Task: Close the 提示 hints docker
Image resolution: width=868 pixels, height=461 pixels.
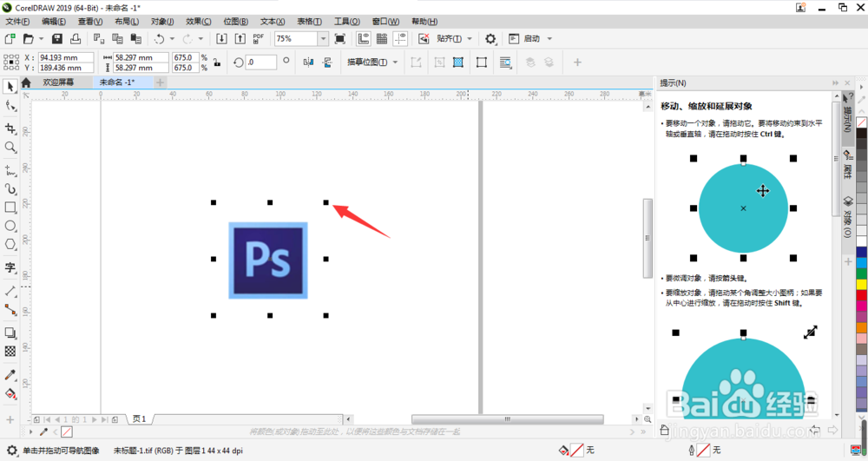Action: coord(847,83)
